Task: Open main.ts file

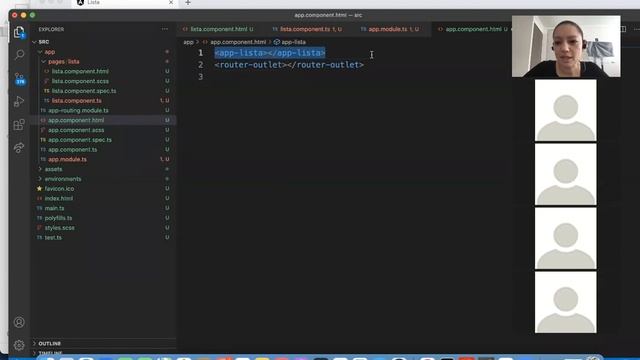Action: [54, 209]
